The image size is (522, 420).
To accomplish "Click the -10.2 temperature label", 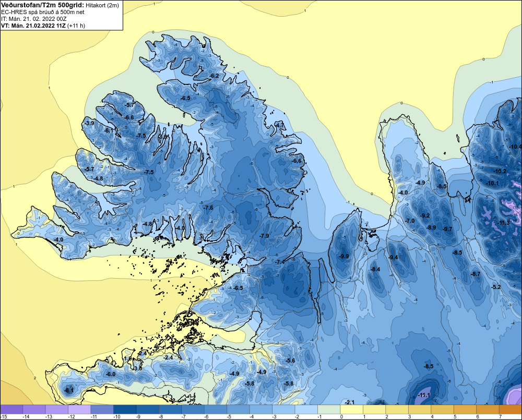I will pos(500,172).
